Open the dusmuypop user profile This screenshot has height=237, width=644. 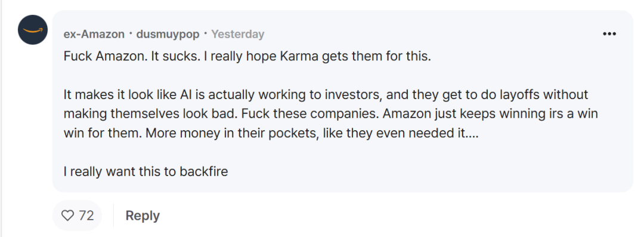168,34
